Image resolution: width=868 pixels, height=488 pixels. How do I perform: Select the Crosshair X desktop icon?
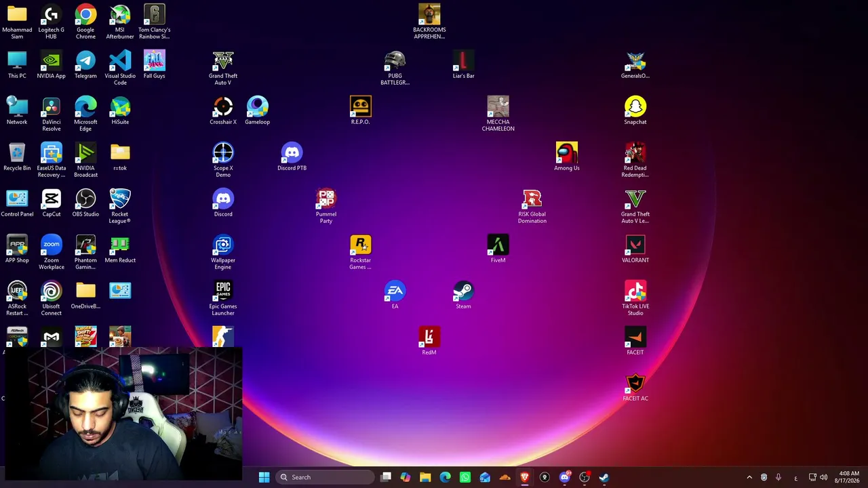click(x=223, y=110)
